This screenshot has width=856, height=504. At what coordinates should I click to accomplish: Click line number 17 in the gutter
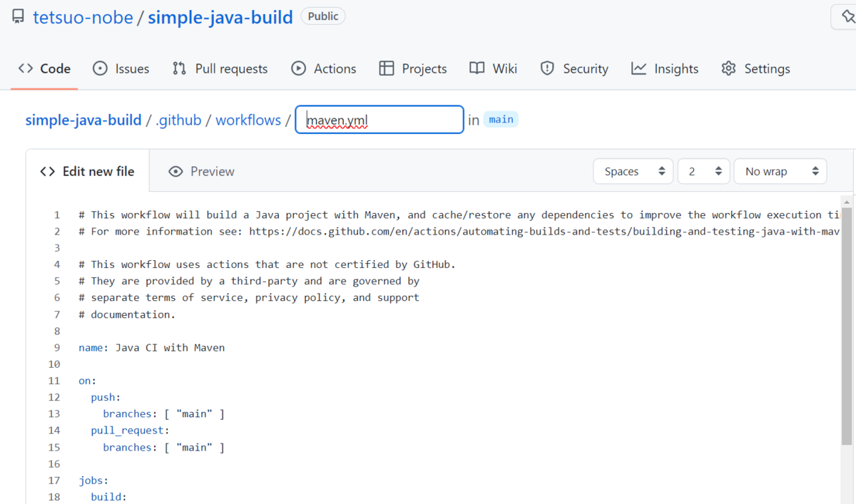pos(54,480)
